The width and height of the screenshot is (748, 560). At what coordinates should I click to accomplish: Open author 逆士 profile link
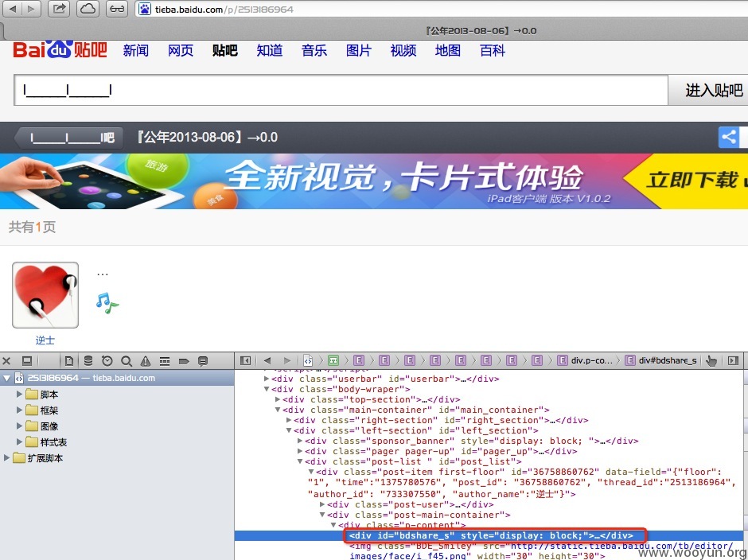[45, 340]
